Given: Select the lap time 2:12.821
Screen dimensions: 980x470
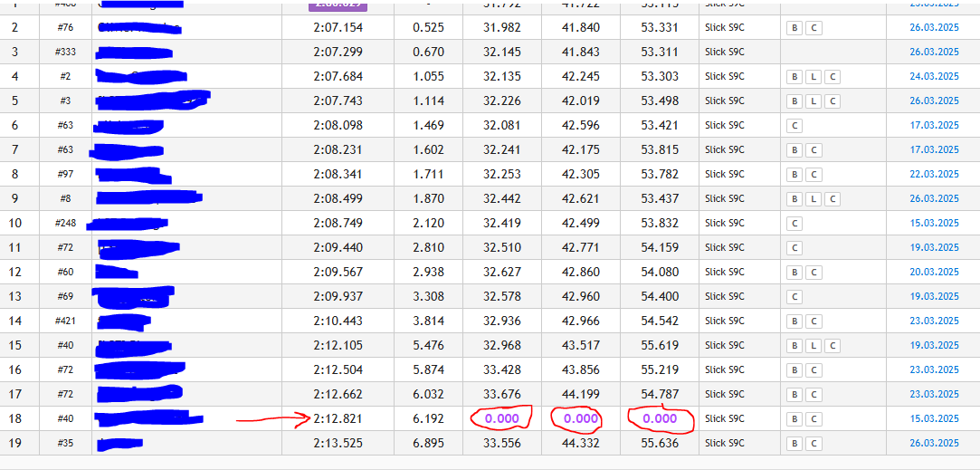Looking at the screenshot, I should tap(338, 418).
